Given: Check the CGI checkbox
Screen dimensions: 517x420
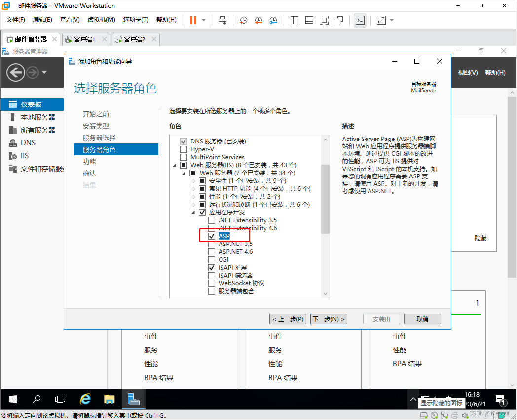Looking at the screenshot, I should pos(212,260).
